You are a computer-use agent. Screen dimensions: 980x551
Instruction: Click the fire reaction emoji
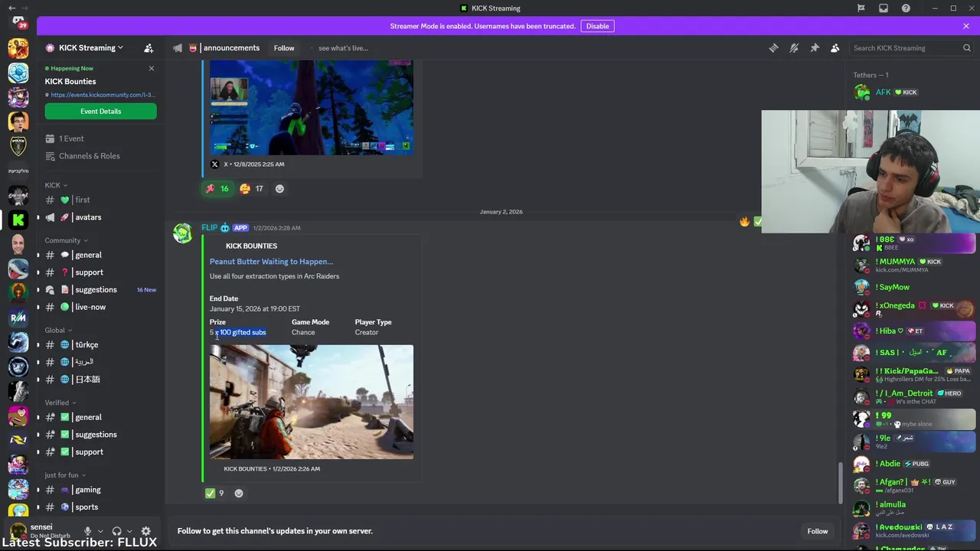[x=744, y=221]
